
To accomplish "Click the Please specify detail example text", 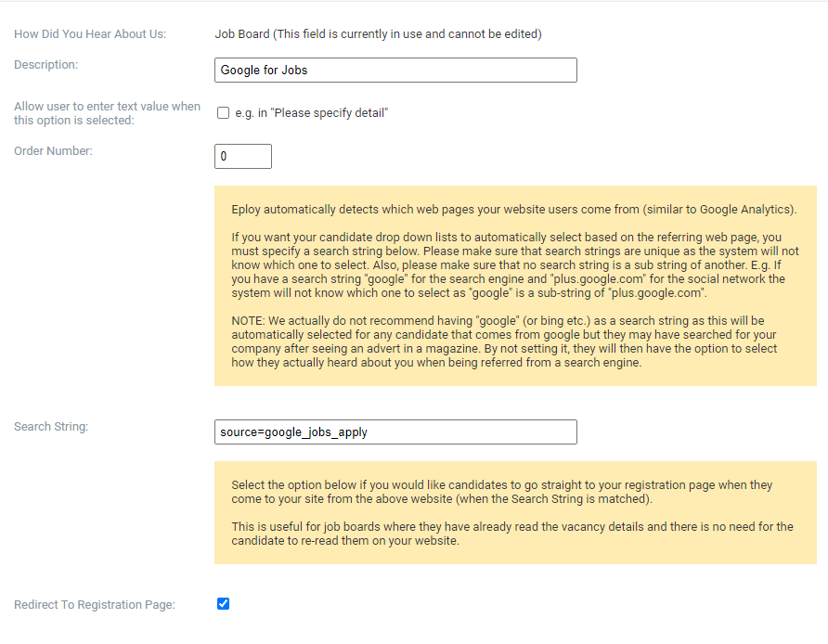I will point(312,113).
